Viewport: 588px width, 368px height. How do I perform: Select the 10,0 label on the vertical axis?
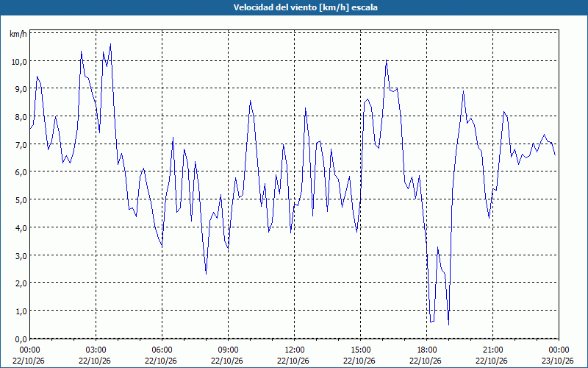[x=19, y=62]
